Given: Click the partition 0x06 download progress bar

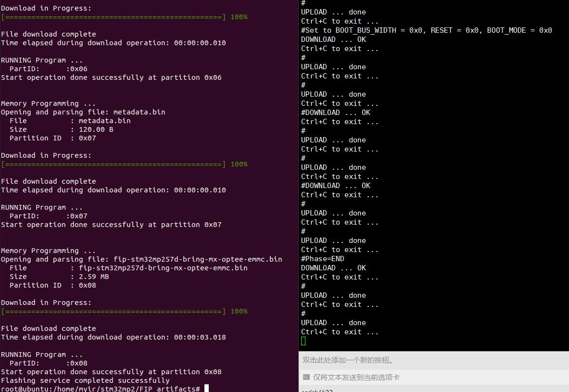Looking at the screenshot, I should 114,17.
